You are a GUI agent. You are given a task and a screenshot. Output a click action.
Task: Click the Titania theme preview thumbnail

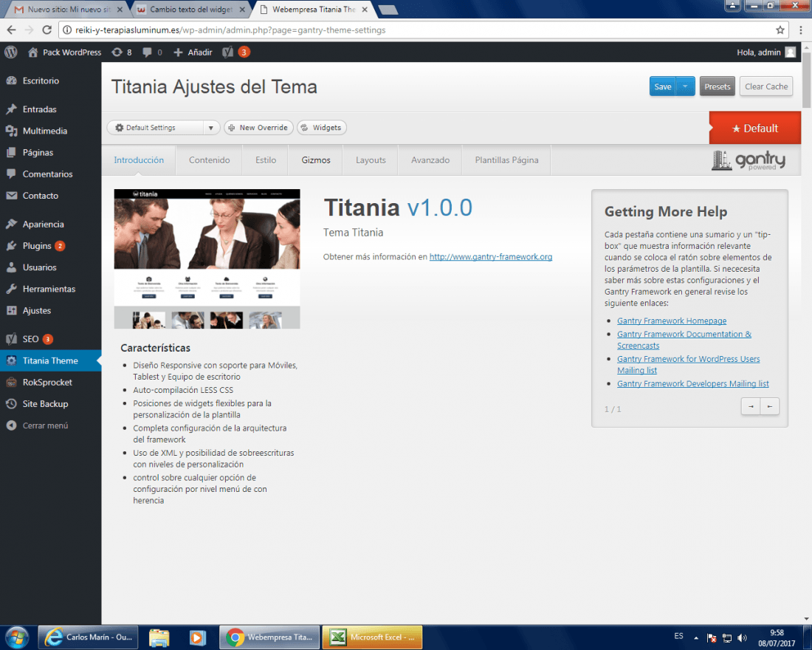(x=207, y=259)
